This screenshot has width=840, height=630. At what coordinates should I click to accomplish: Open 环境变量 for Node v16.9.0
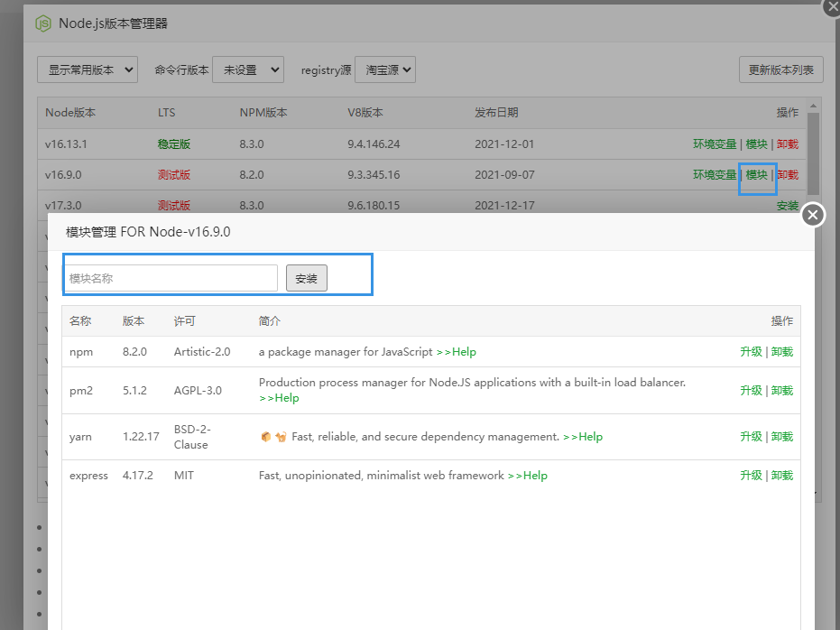715,174
